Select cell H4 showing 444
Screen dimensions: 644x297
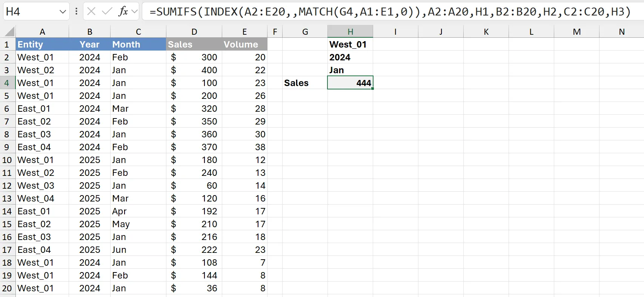point(350,83)
